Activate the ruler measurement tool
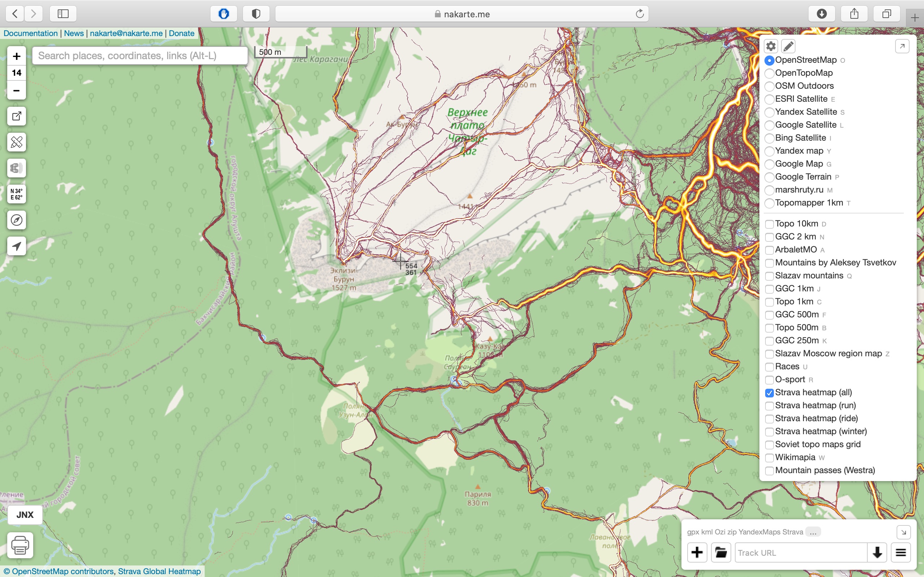The height and width of the screenshot is (577, 924). tap(16, 142)
